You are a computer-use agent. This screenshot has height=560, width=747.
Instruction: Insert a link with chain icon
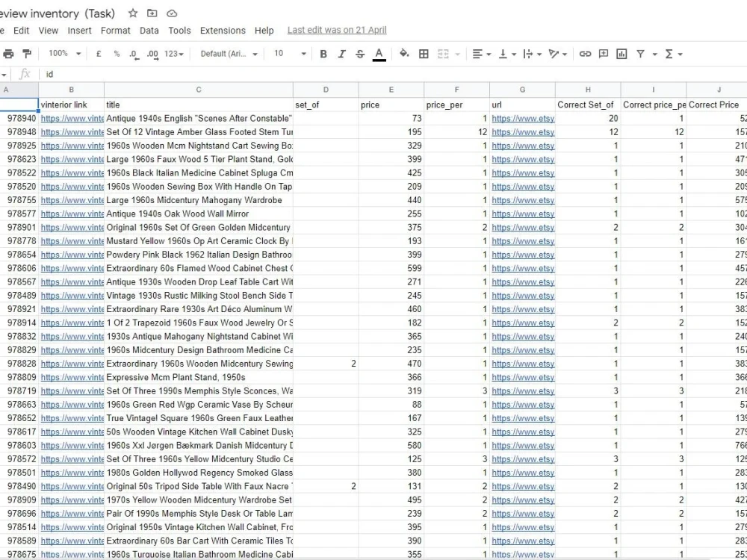(x=585, y=54)
